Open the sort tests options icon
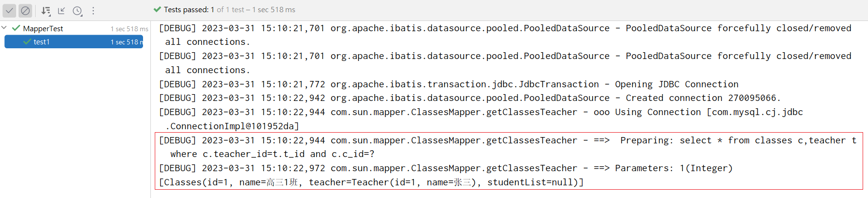Screen dimensions: 868x198 [x=46, y=10]
